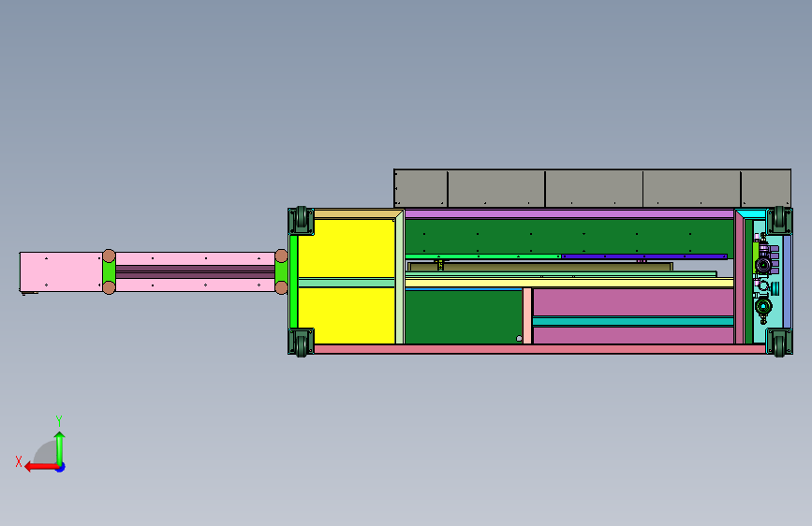The height and width of the screenshot is (526, 812).
Task: Select the bright green strip left of the blue-violet strip
Action: 482,256
